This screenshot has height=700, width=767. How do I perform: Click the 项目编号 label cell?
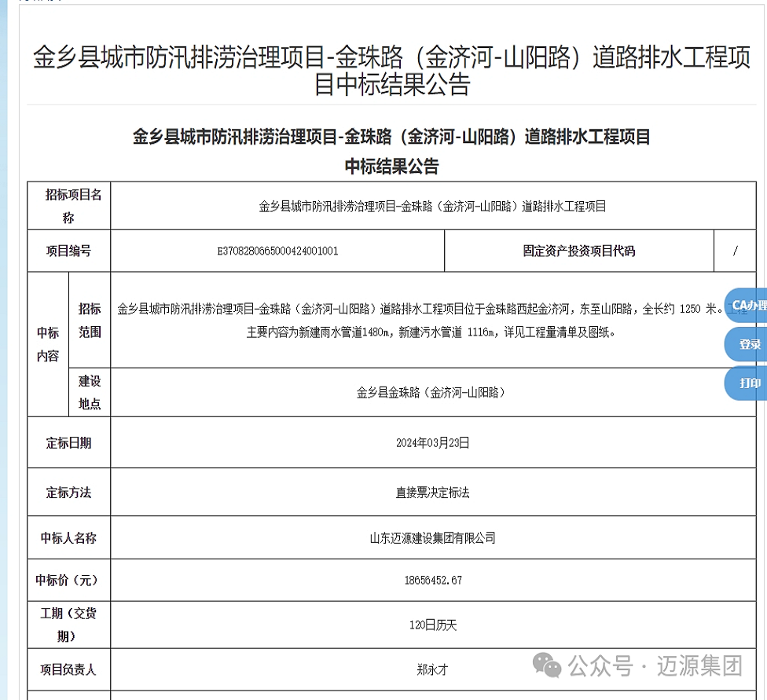(69, 251)
